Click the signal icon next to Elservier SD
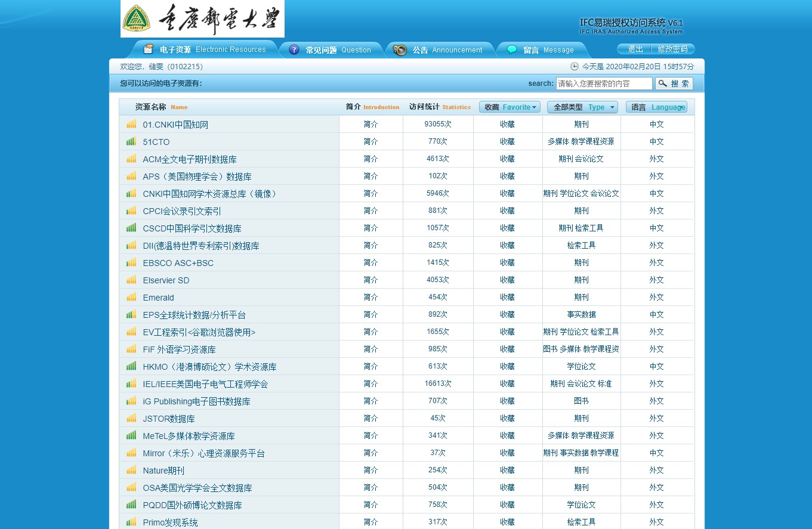The height and width of the screenshot is (529, 812). click(131, 280)
